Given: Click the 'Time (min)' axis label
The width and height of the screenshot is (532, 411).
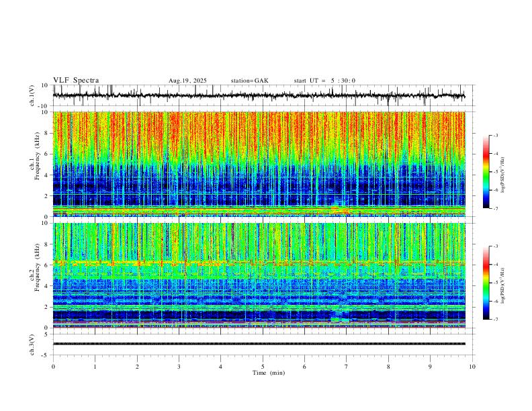Looking at the screenshot, I should [269, 373].
